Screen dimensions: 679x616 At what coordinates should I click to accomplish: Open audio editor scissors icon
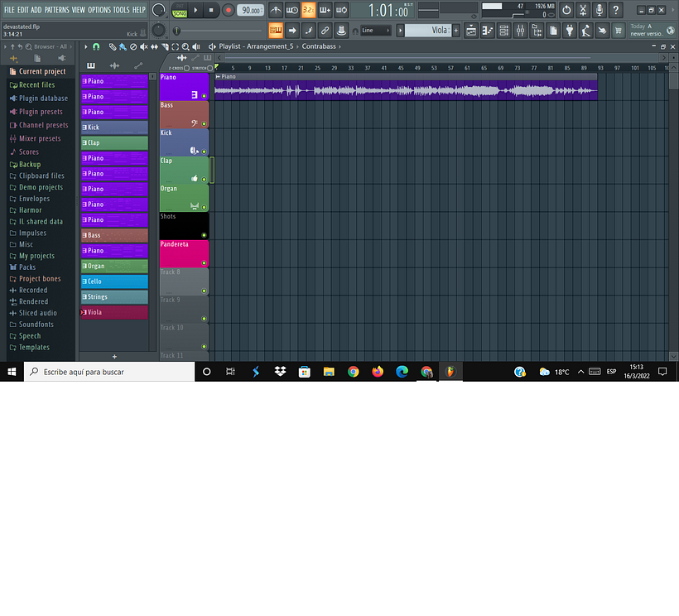click(x=583, y=10)
